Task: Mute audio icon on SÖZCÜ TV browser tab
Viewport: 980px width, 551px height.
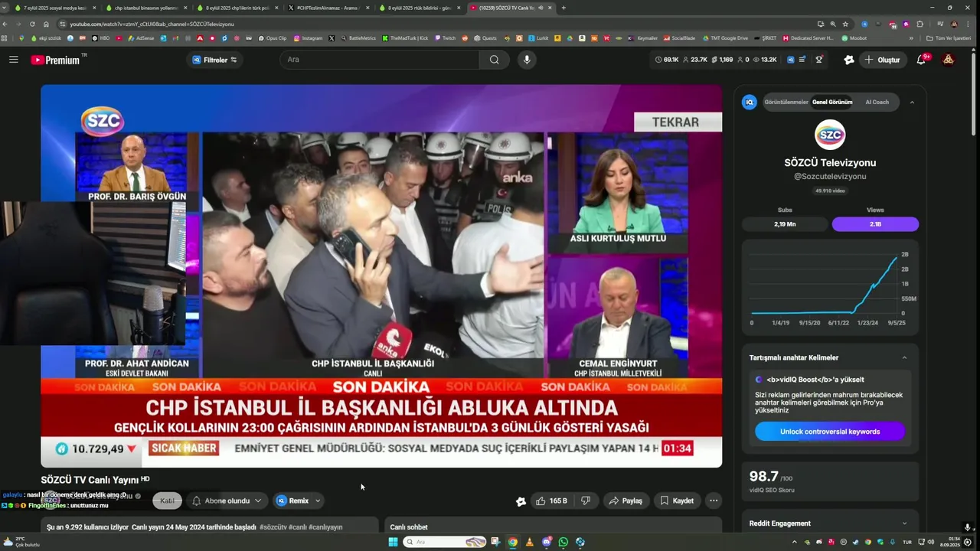Action: pyautogui.click(x=540, y=8)
